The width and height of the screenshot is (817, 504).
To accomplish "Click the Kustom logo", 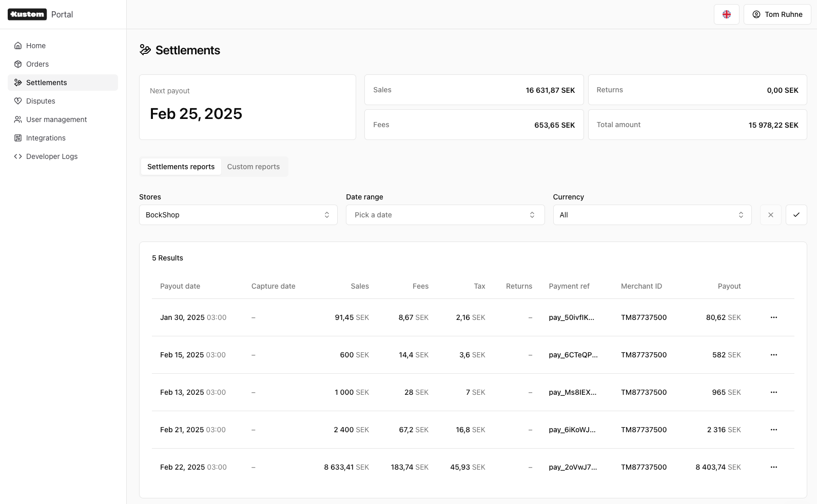I will pyautogui.click(x=27, y=14).
